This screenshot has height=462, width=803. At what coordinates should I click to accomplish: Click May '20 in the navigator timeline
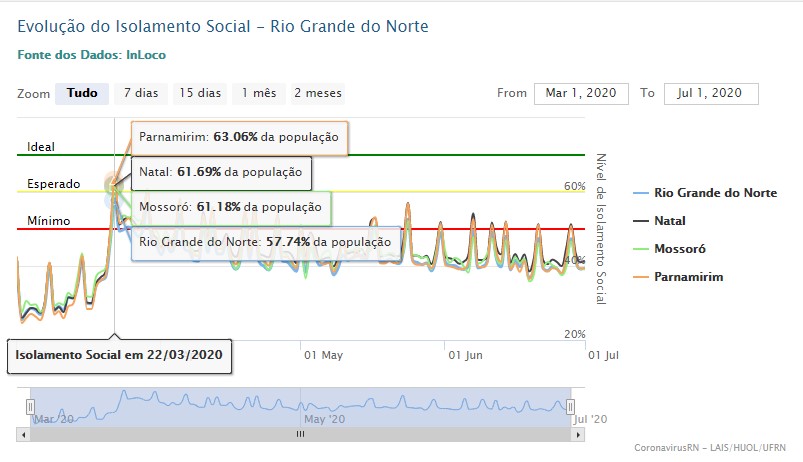(326, 420)
